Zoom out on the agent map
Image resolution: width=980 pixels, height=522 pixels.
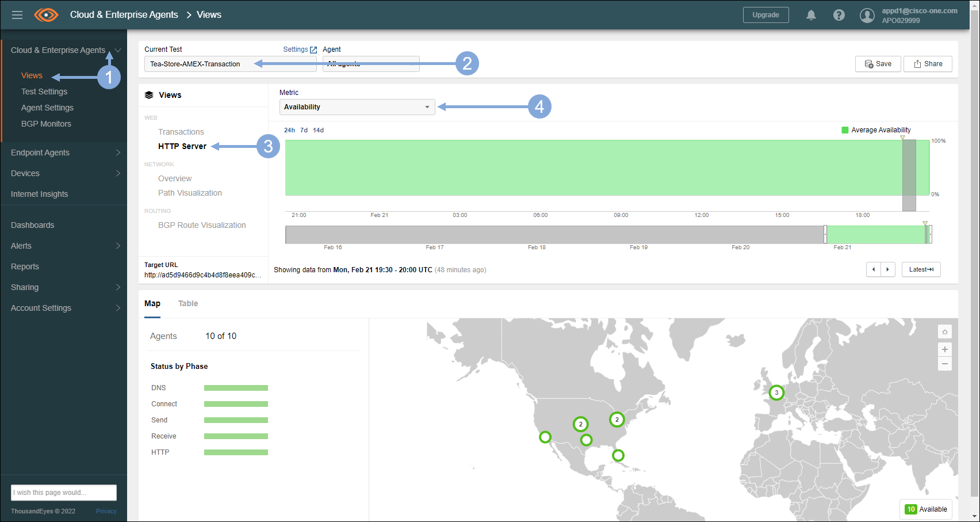944,364
